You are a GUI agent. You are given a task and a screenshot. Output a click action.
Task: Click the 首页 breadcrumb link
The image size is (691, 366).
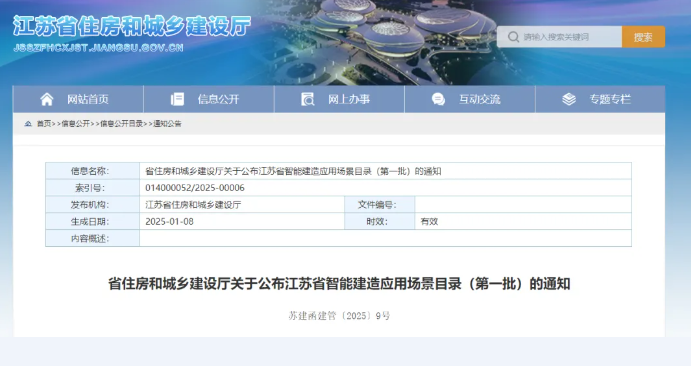(x=44, y=124)
